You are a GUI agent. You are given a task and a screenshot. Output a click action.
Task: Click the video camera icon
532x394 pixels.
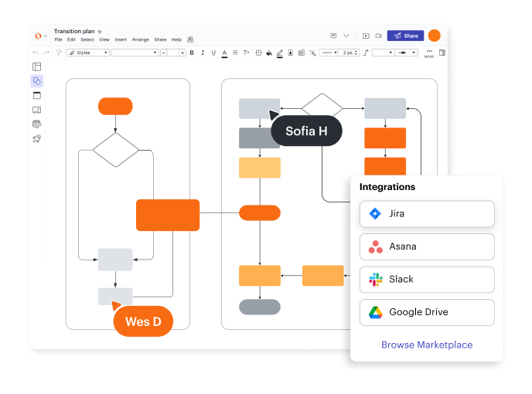379,36
